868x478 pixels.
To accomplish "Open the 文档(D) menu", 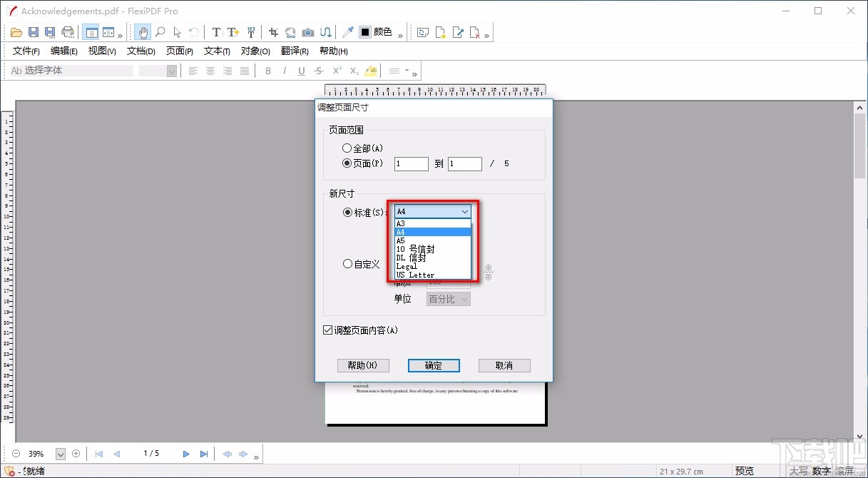I will coord(140,51).
